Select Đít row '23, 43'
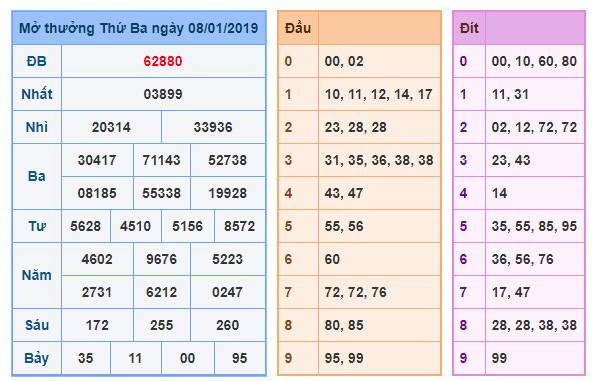This screenshot has width=596, height=381. click(511, 160)
